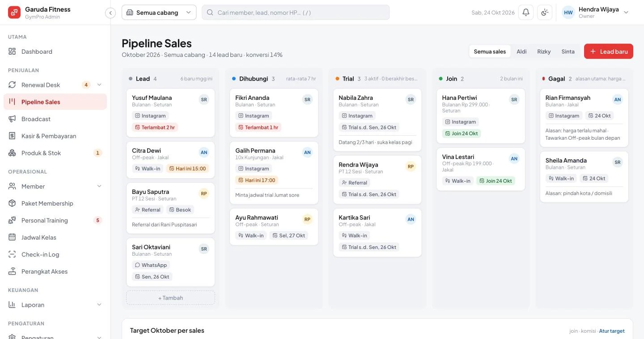Image resolution: width=644 pixels, height=339 pixels.
Task: Click the Lead baru button
Action: (x=609, y=51)
